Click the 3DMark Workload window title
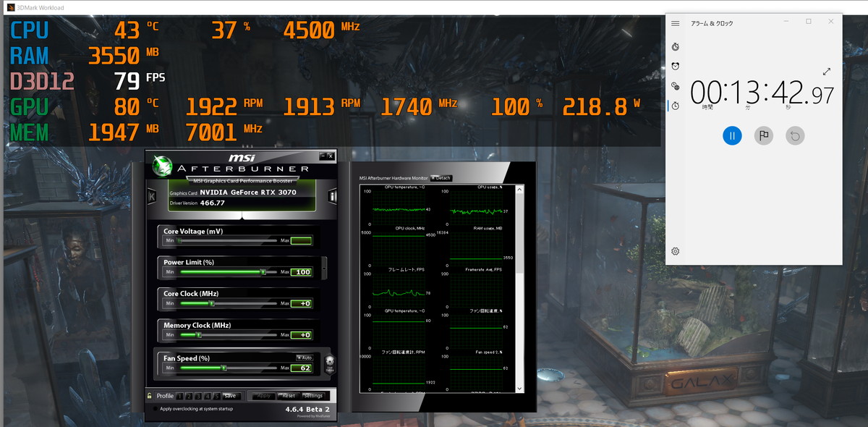868x427 pixels. coord(41,7)
